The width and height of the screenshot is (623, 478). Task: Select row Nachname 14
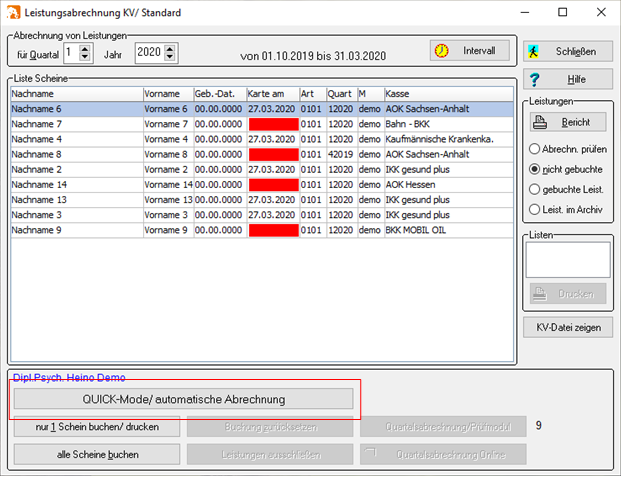[262, 184]
